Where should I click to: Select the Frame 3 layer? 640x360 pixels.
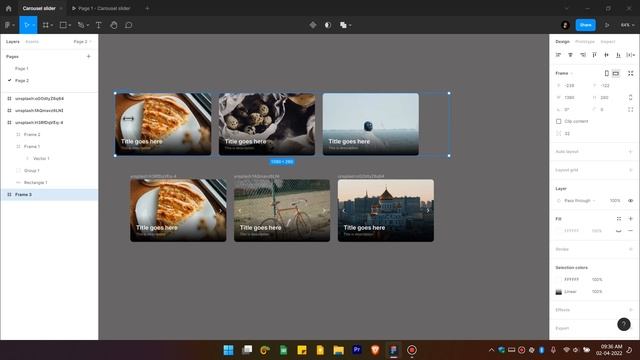(49, 195)
